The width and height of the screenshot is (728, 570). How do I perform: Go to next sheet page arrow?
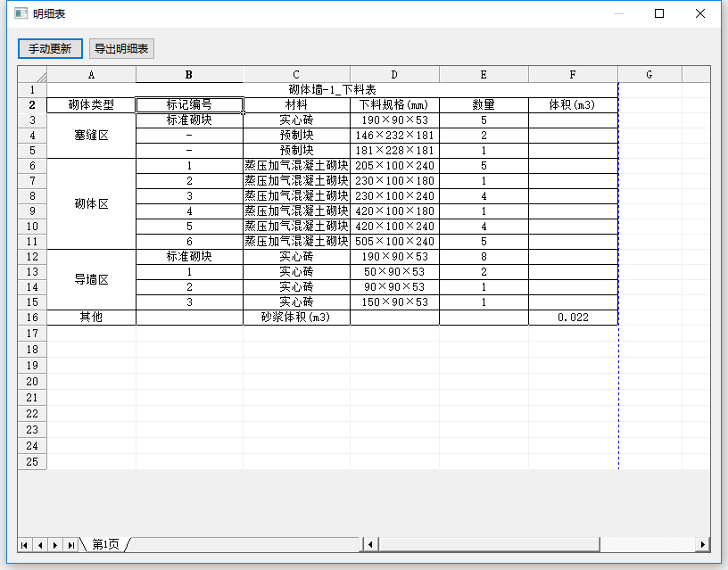pyautogui.click(x=55, y=545)
